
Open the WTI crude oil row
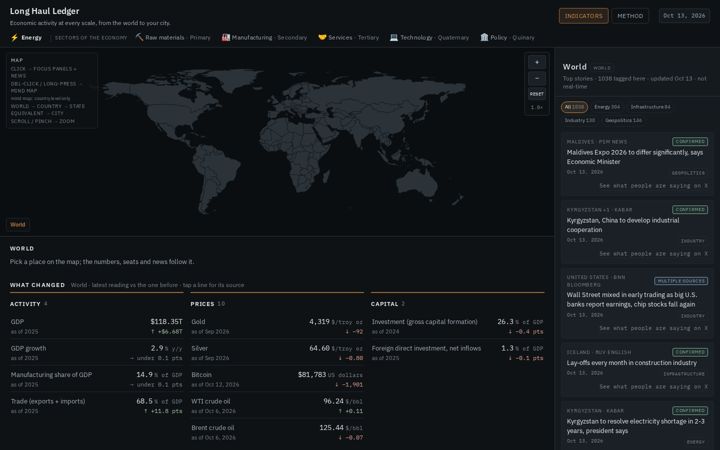tap(277, 406)
